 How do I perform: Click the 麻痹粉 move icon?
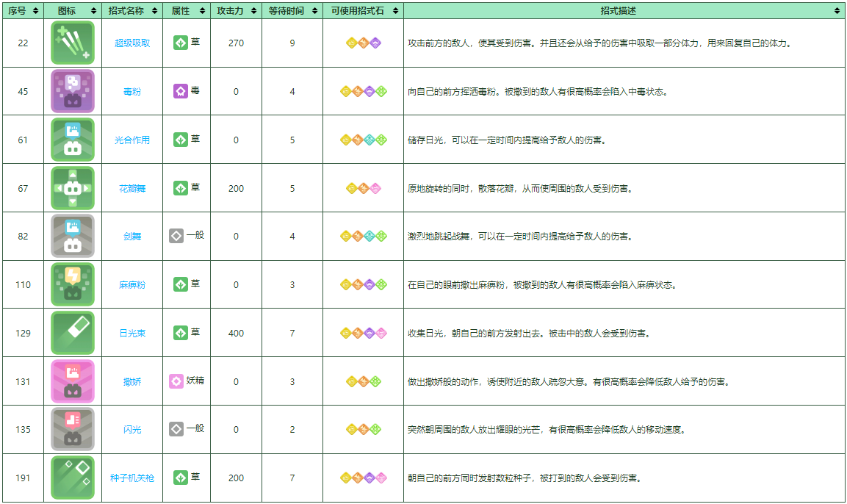[x=73, y=284]
